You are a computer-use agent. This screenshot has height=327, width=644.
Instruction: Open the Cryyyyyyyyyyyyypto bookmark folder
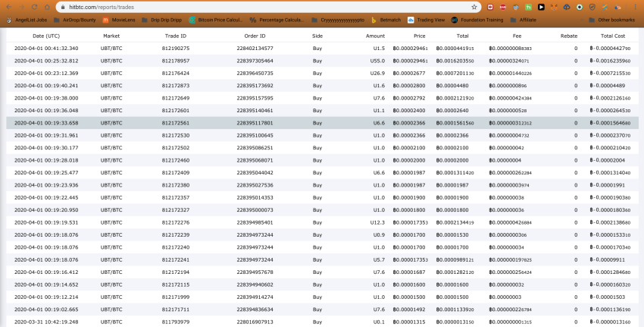click(x=338, y=20)
